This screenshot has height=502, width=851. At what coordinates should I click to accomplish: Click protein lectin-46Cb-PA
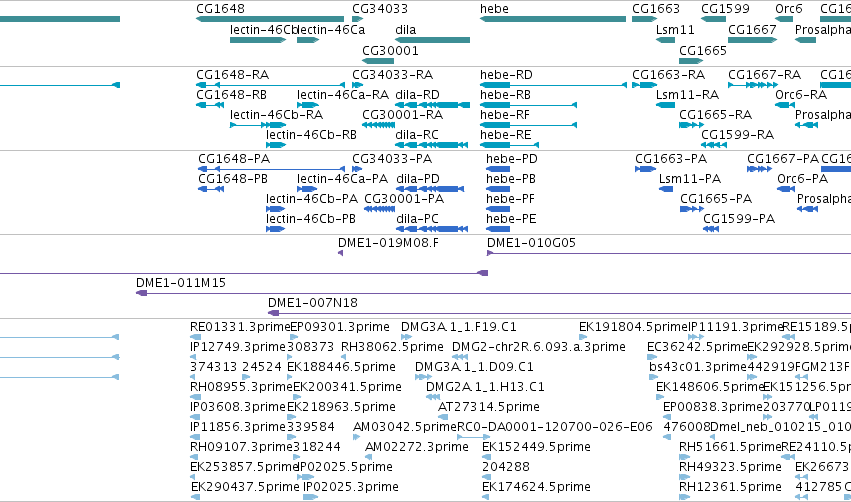click(x=275, y=209)
